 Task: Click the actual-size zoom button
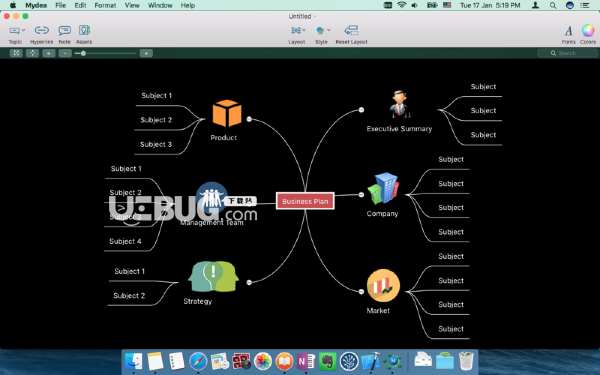(49, 53)
